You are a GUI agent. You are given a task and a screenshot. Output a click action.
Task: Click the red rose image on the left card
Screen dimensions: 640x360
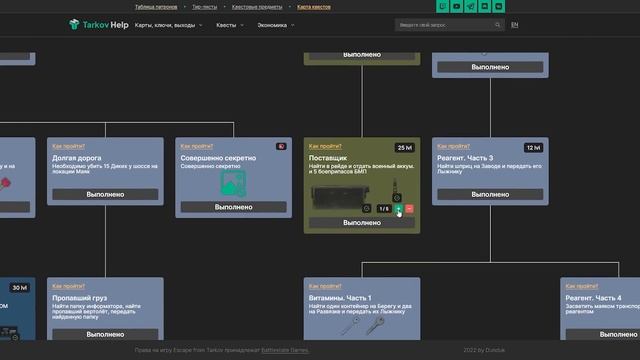[x=5, y=184]
